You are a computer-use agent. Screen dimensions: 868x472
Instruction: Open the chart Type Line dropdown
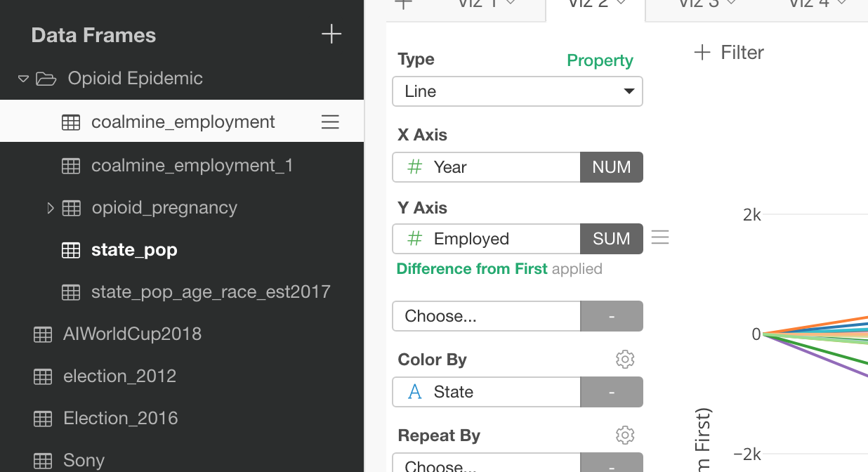518,91
